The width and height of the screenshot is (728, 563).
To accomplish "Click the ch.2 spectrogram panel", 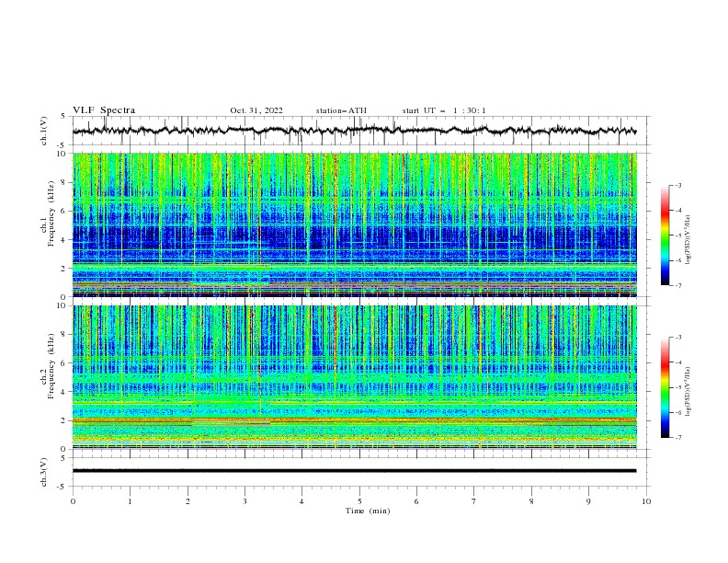I will coord(354,377).
